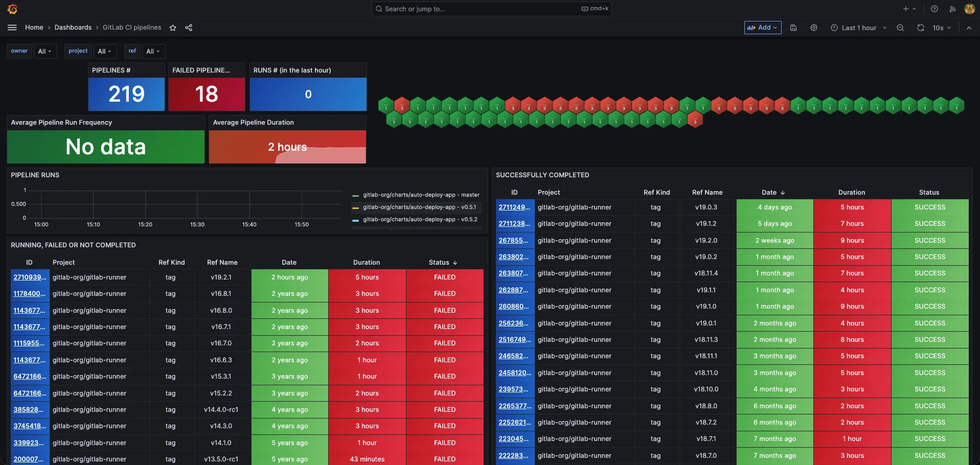Open successful pipeline 2516749 link
The height and width of the screenshot is (465, 980).
pyautogui.click(x=515, y=339)
